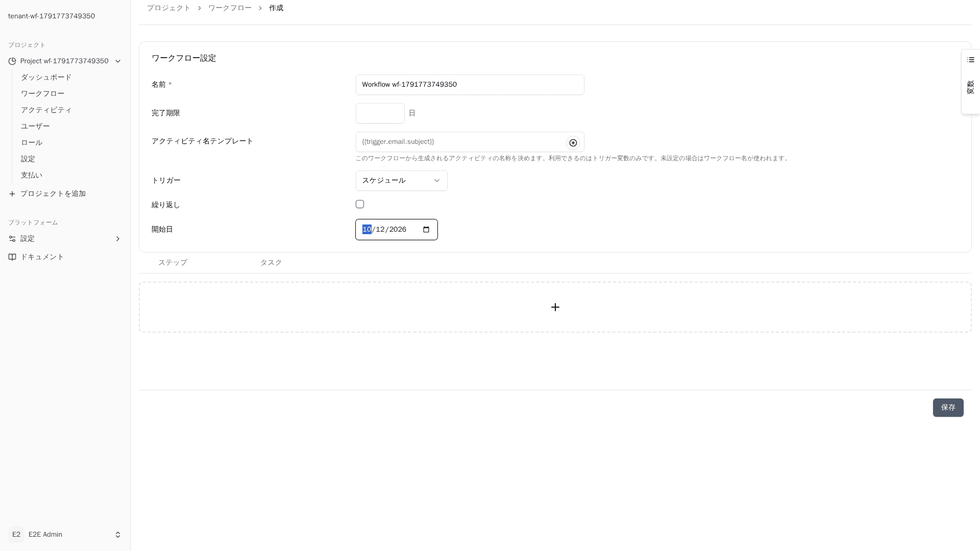Click the 名前 input with Workflow wf-1791773749350
This screenshot has width=980, height=551.
tap(470, 85)
